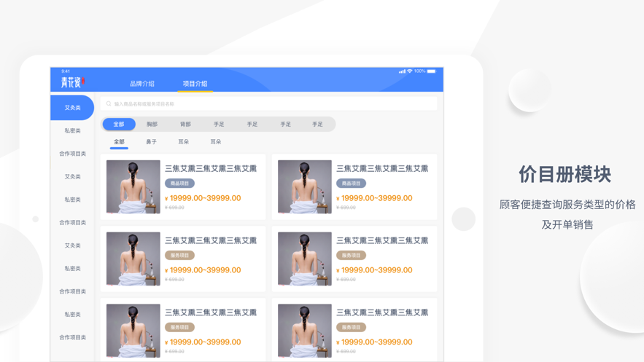The width and height of the screenshot is (644, 362).
Task: Select the highlighted 艾灸类 sidebar category
Action: pos(72,108)
